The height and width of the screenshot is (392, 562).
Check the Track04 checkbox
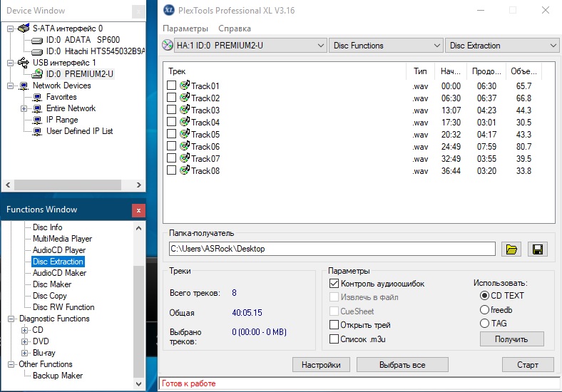click(x=172, y=122)
